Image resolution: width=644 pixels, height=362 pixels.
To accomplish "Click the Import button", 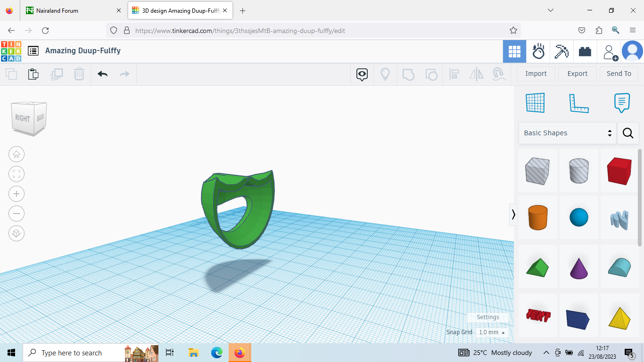I will [536, 74].
